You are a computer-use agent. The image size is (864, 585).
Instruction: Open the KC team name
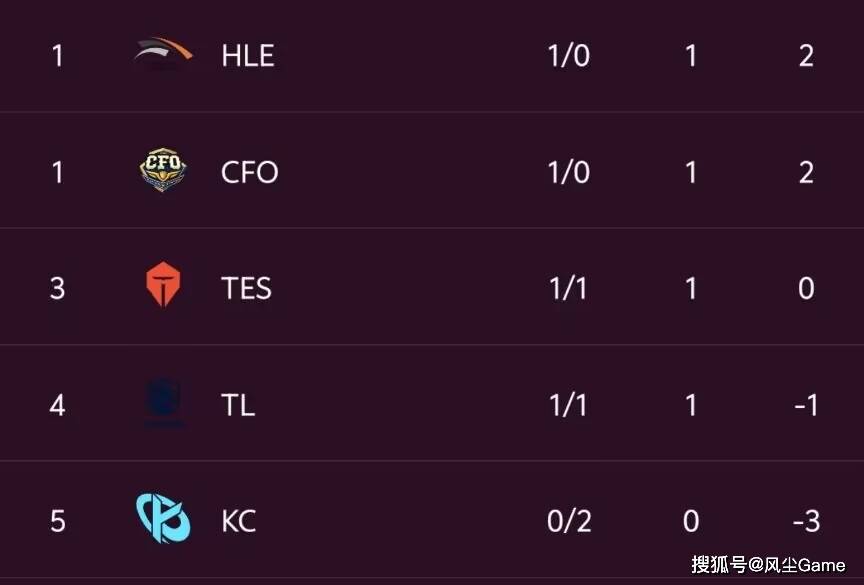pyautogui.click(x=238, y=521)
